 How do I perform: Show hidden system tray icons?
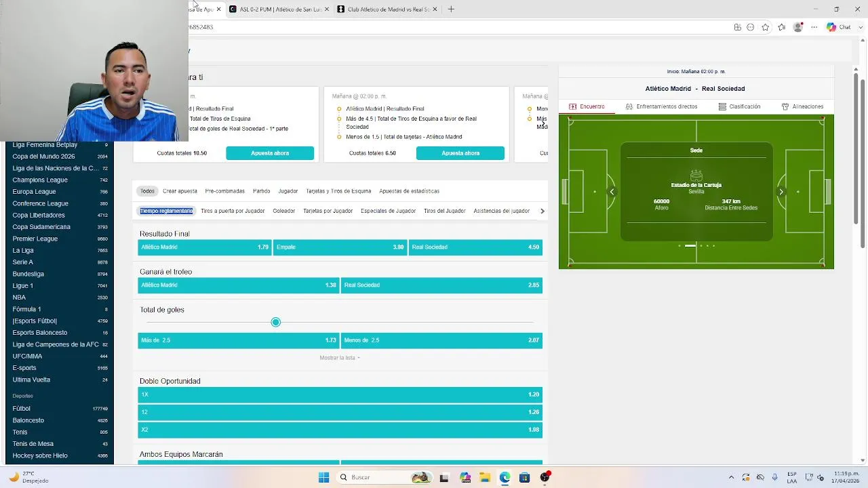(731, 477)
